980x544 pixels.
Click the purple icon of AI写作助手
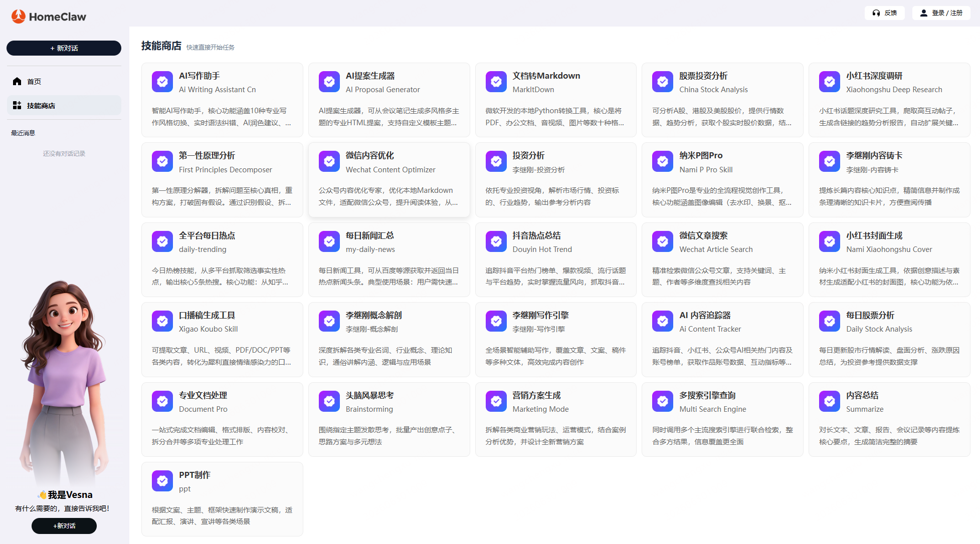point(162,82)
